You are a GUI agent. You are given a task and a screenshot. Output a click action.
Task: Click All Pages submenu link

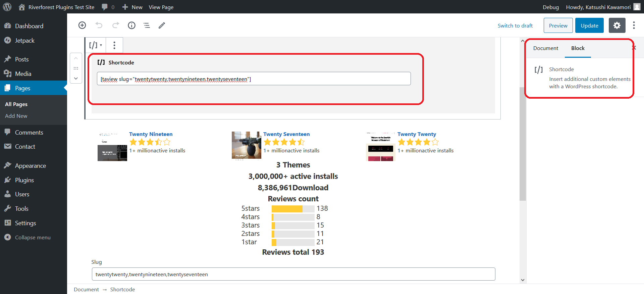(x=16, y=104)
